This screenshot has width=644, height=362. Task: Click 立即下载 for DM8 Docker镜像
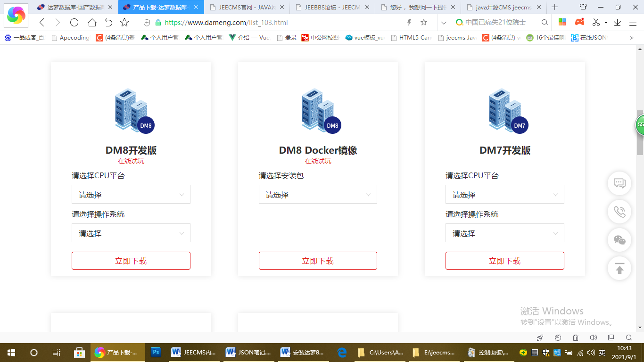coord(318,261)
